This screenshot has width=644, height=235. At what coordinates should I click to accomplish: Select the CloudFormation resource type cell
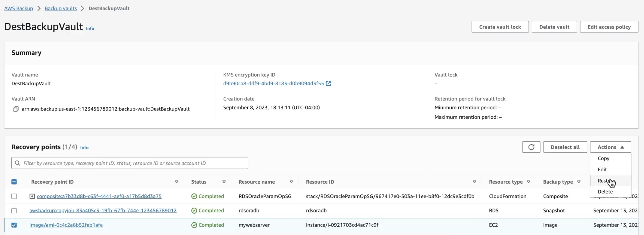pos(508,196)
